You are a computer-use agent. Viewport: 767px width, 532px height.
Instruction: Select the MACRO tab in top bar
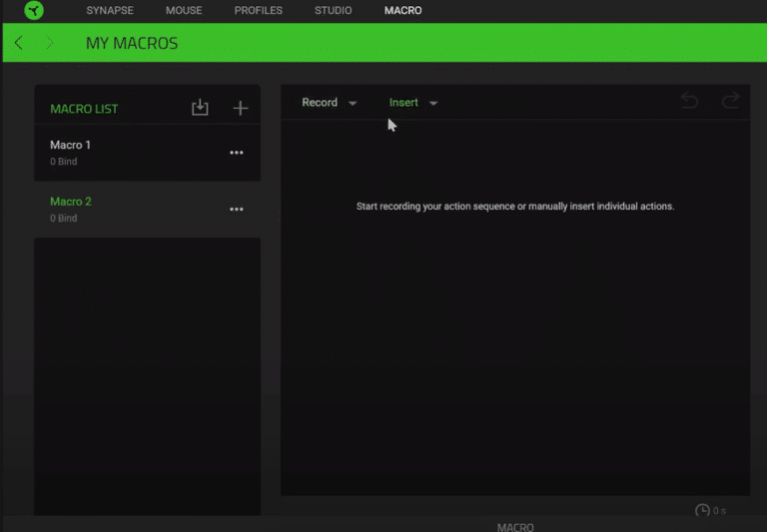click(402, 11)
